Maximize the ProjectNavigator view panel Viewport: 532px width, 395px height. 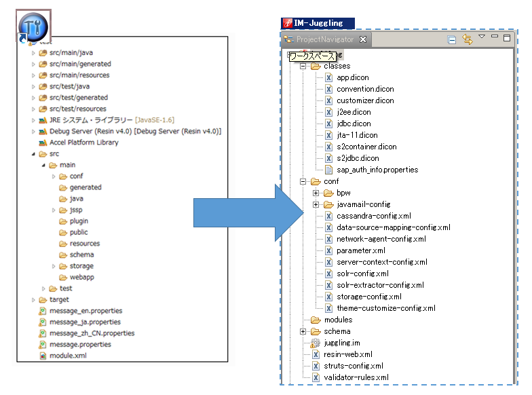point(507,38)
